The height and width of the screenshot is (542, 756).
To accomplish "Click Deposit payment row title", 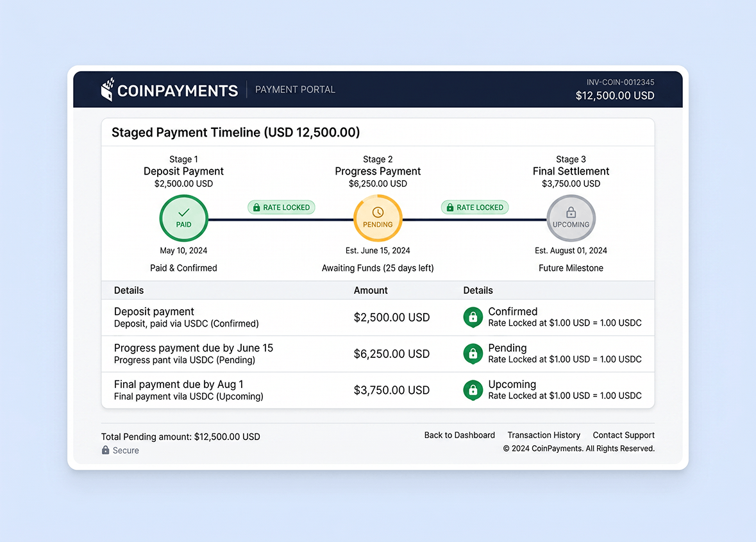I will (154, 312).
